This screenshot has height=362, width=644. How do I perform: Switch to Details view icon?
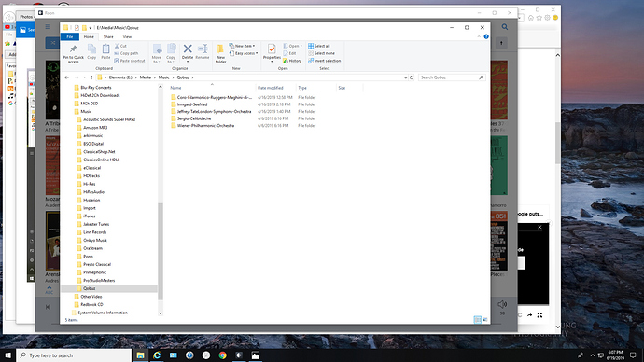coord(477,319)
